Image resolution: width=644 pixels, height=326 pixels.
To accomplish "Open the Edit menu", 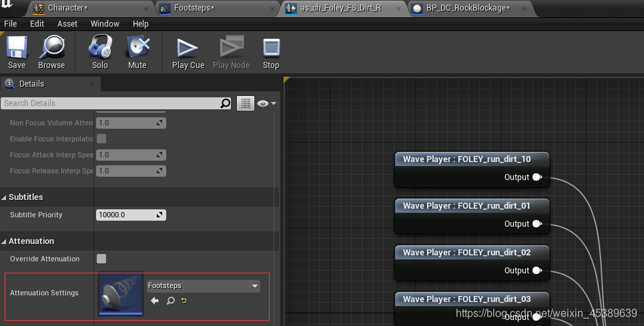I will 37,24.
